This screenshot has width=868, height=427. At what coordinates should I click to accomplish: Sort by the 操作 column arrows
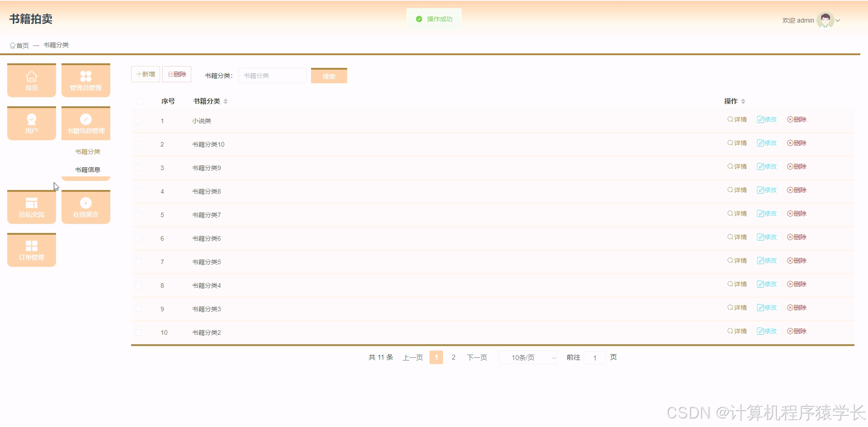coord(743,101)
